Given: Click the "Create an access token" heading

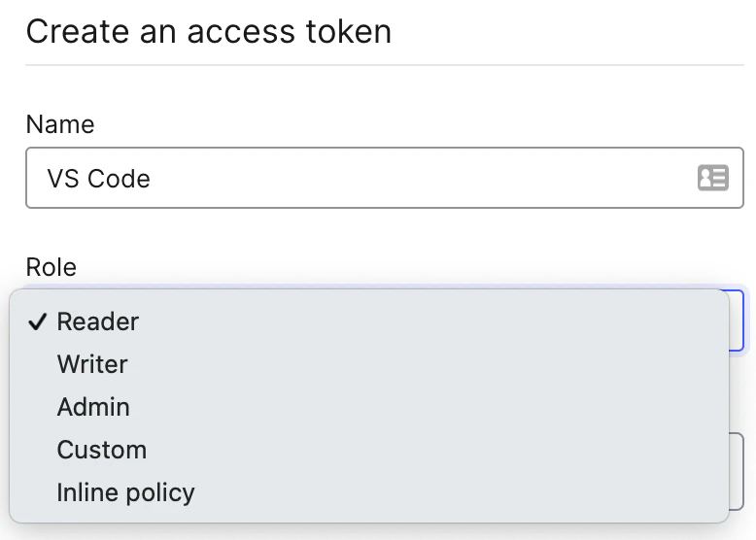Looking at the screenshot, I should pyautogui.click(x=208, y=31).
